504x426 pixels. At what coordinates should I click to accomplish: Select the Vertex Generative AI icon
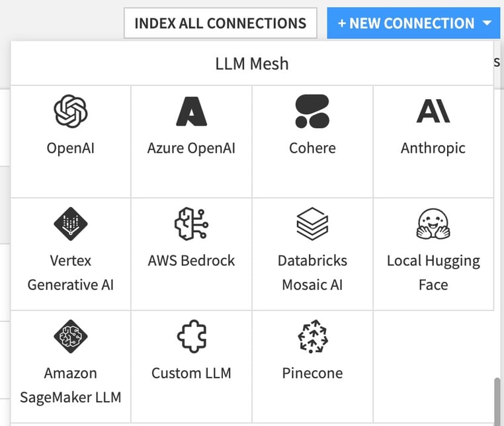tap(70, 224)
